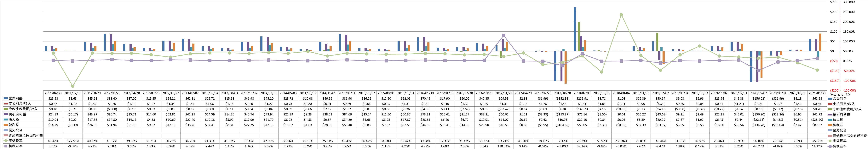868x149 pixels.
Task: Click the $88.40 operating income cell
Action: (112, 98)
